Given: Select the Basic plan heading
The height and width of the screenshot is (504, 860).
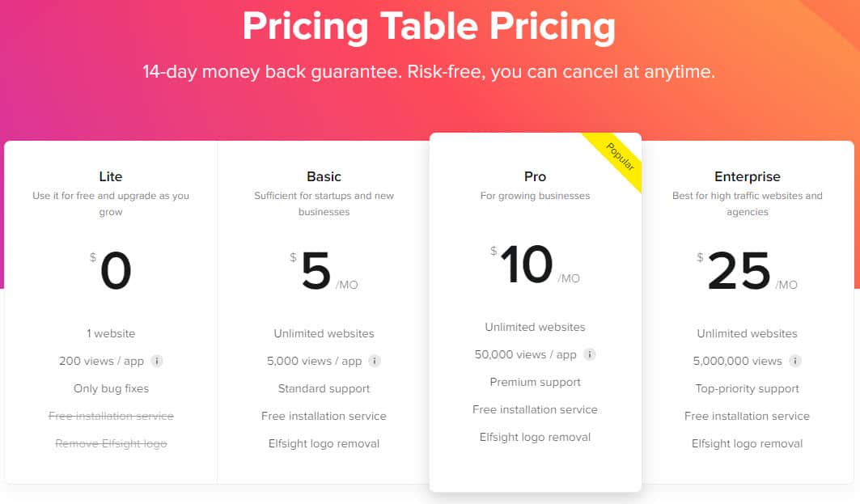Looking at the screenshot, I should click(x=324, y=176).
